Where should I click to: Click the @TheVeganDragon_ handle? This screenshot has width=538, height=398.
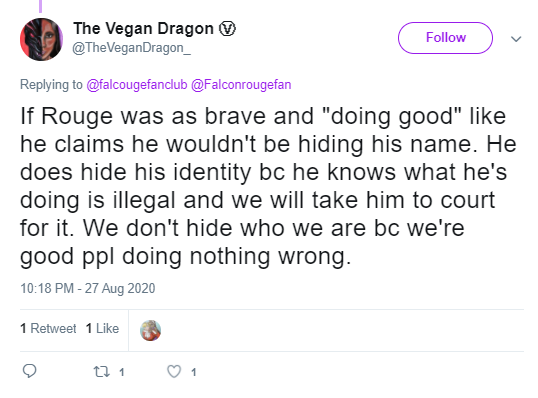tap(131, 48)
